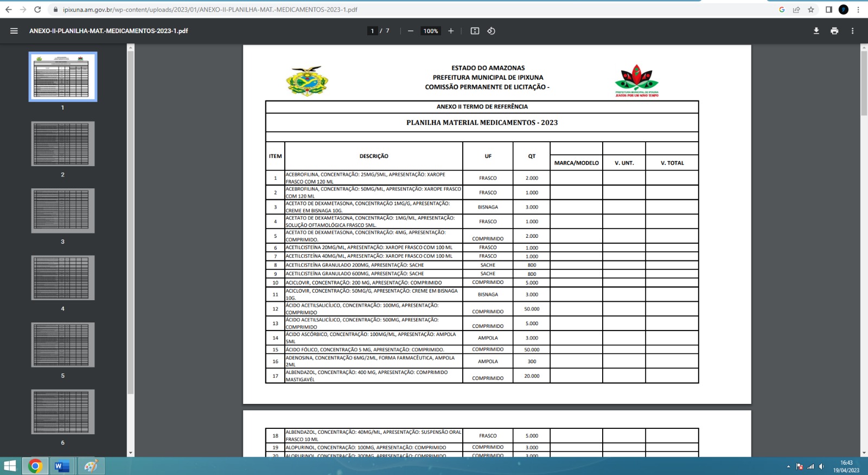Click the page number input field
Screen dimensions: 868x475
(x=372, y=31)
